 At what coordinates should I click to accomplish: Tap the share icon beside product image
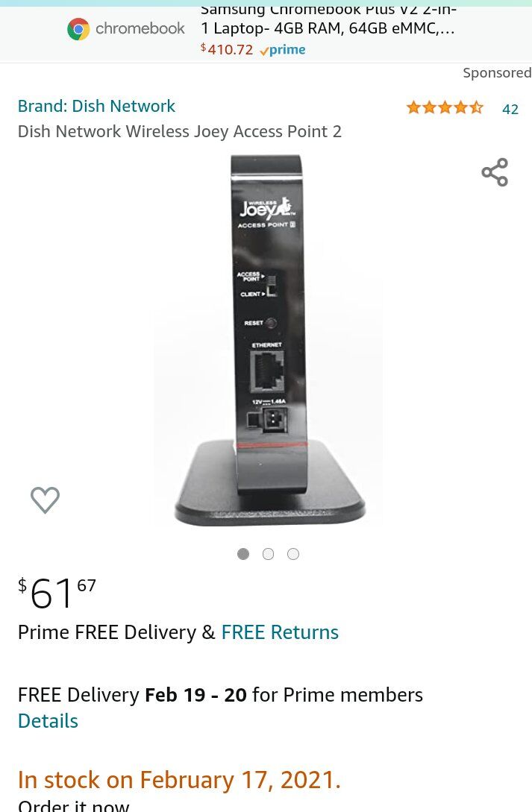[495, 172]
